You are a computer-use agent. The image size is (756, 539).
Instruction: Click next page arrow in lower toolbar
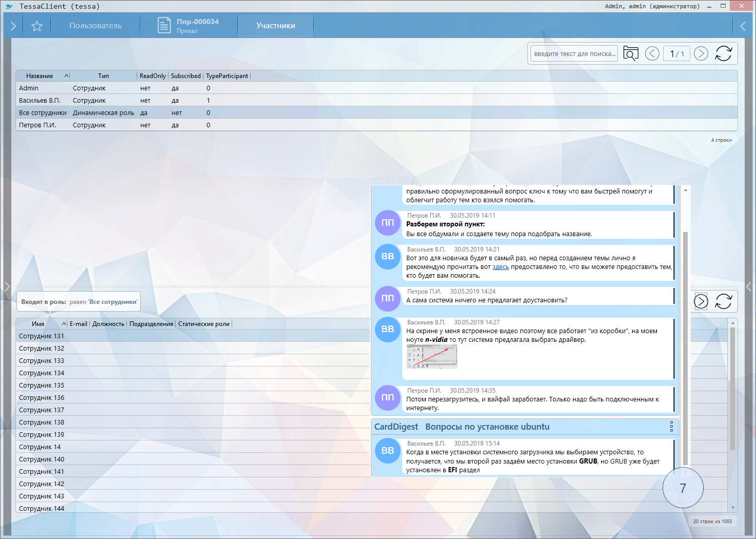pyautogui.click(x=701, y=301)
